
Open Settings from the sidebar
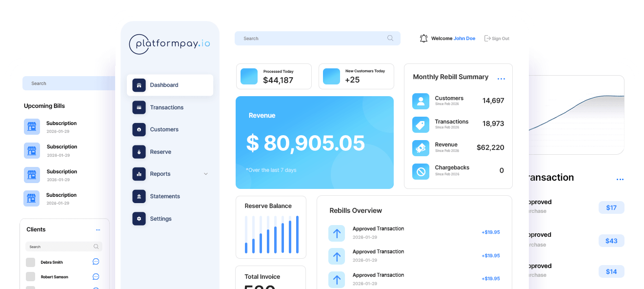coord(161,219)
